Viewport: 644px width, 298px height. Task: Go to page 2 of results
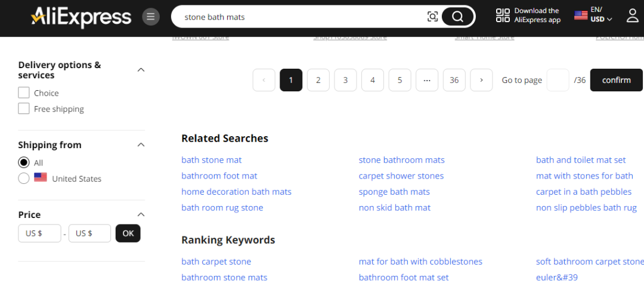318,80
